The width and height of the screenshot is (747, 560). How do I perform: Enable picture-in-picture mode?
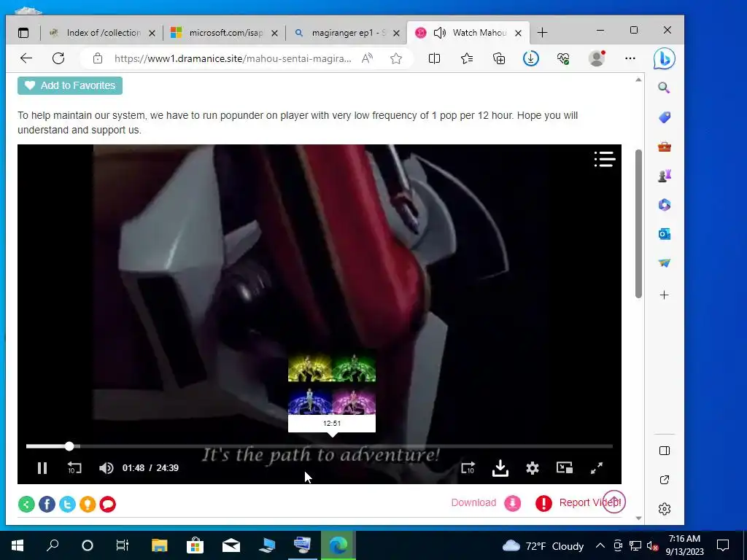click(565, 467)
